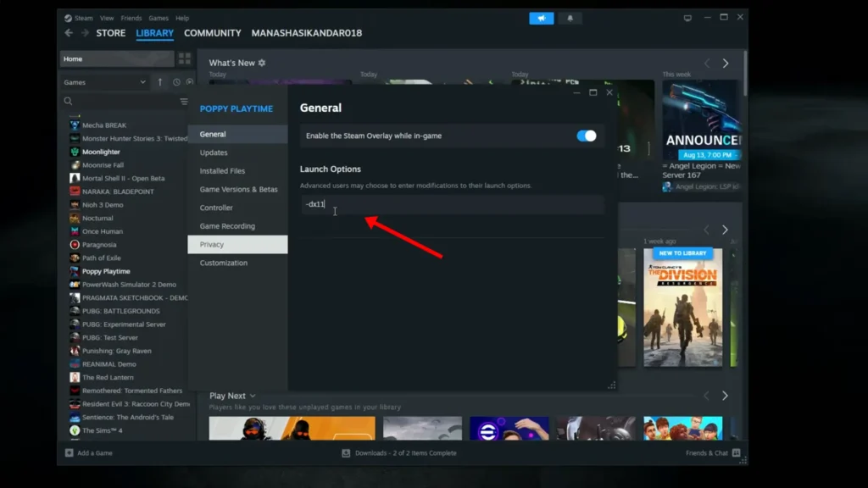Screen dimensions: 868x488
Task: Click the NARAKA: BLADEPOINT game icon
Action: (75, 191)
